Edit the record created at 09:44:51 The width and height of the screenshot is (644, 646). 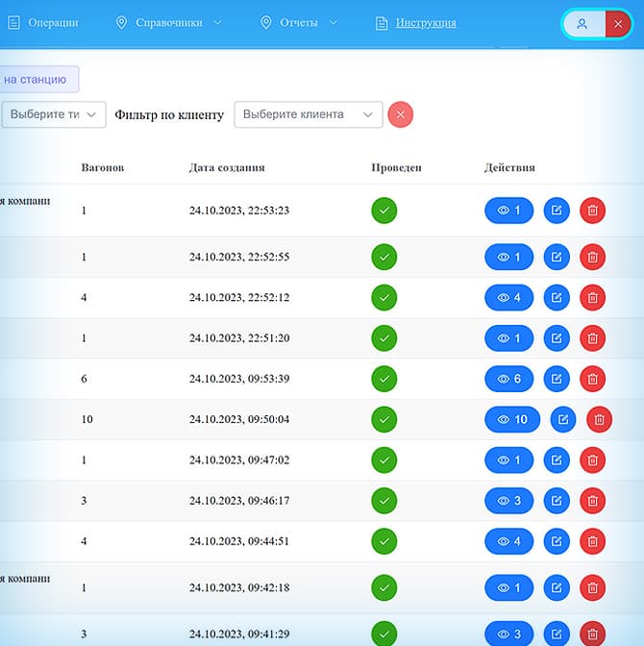click(x=557, y=541)
